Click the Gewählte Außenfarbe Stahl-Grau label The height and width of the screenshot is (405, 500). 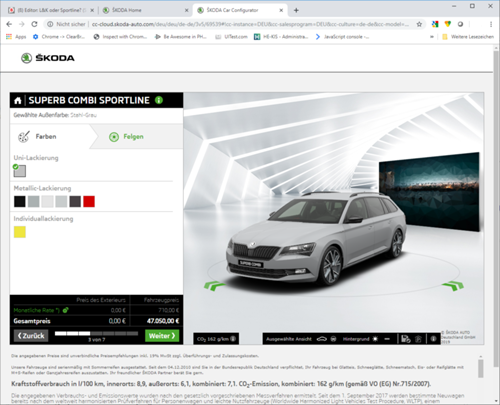click(x=55, y=115)
